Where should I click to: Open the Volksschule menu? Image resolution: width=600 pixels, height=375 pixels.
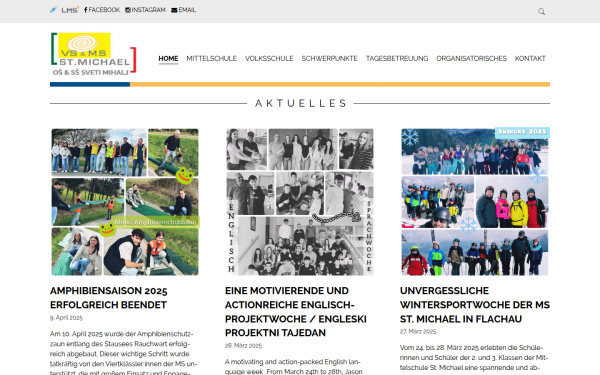269,59
